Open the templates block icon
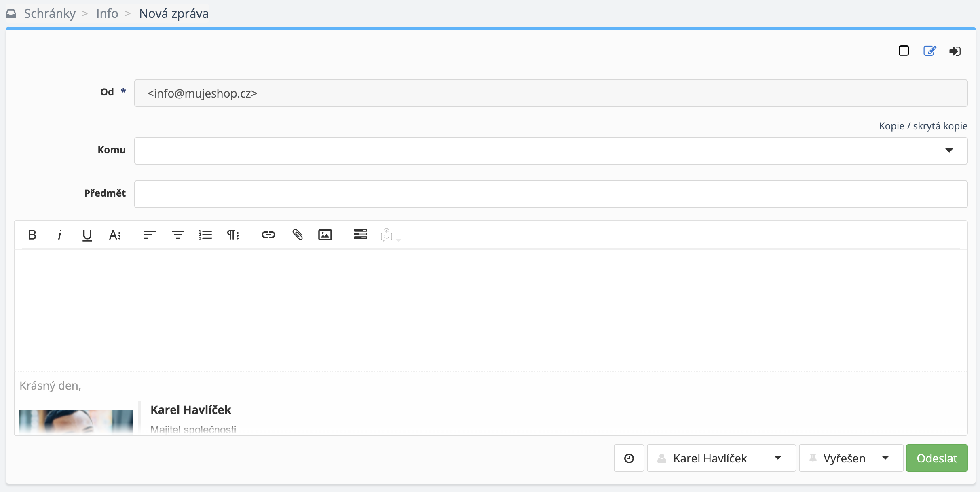980x492 pixels. coord(360,234)
